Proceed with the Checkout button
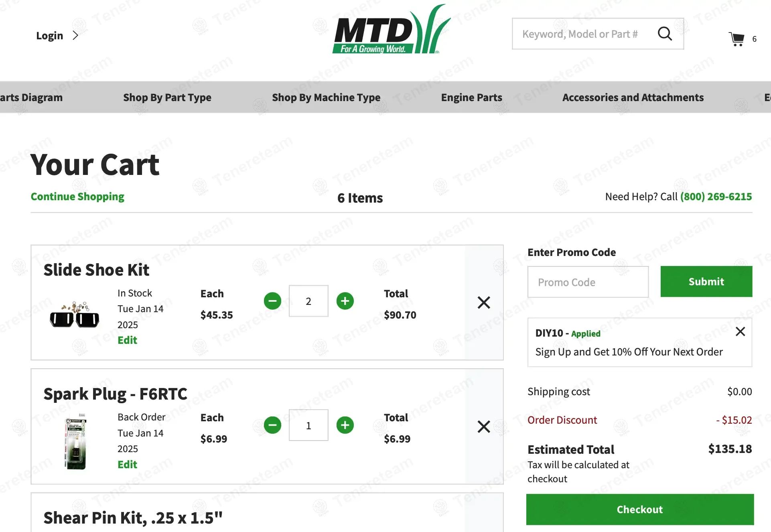 [x=640, y=510]
